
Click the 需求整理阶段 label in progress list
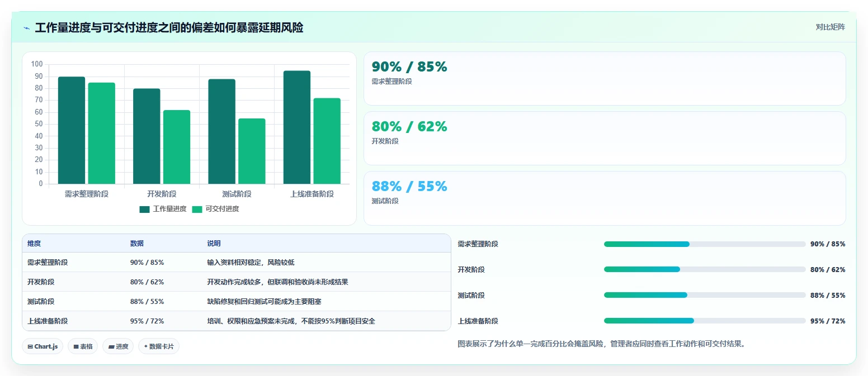coord(478,244)
